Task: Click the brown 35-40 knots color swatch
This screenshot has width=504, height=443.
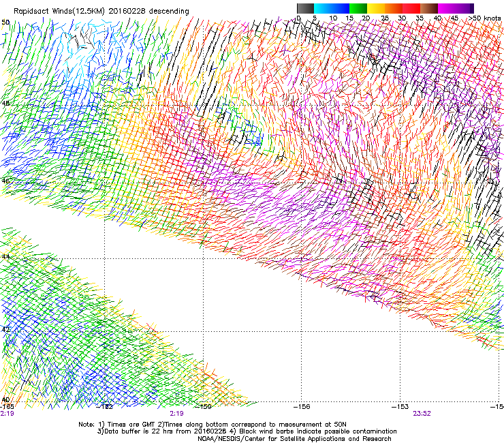Action: 429,8
